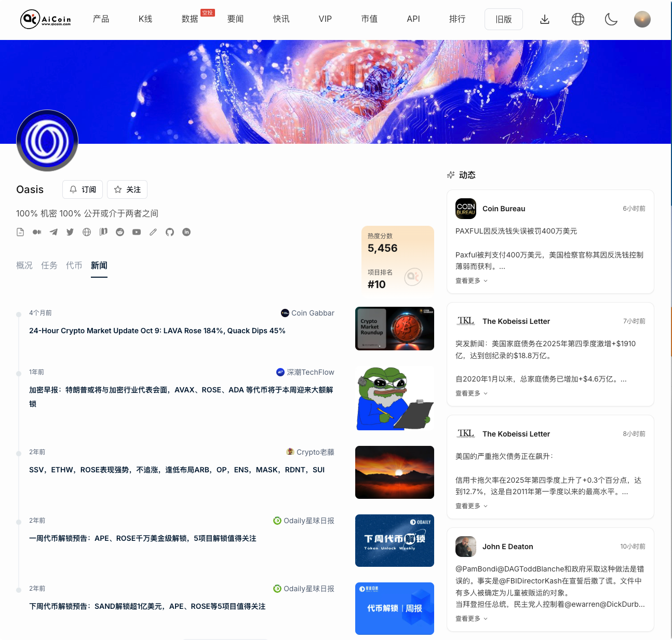The width and height of the screenshot is (672, 640).
Task: Open the Oasis Twitter profile icon
Action: (x=70, y=232)
